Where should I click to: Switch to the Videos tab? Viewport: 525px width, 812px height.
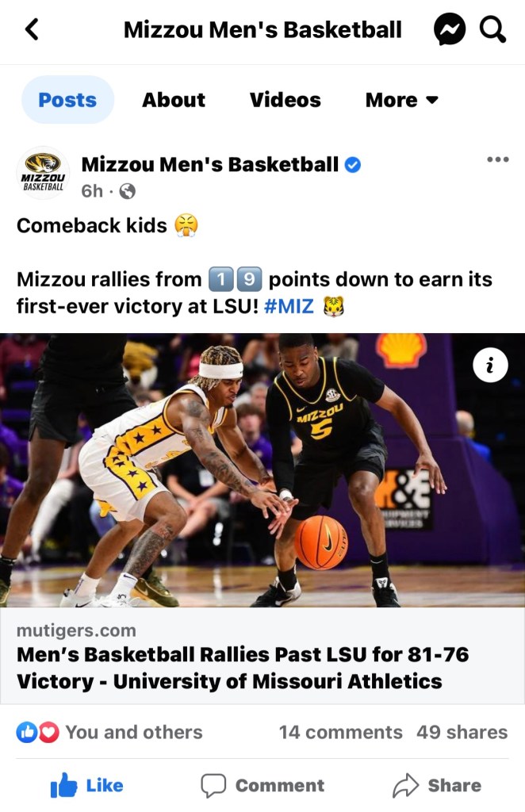tap(285, 100)
